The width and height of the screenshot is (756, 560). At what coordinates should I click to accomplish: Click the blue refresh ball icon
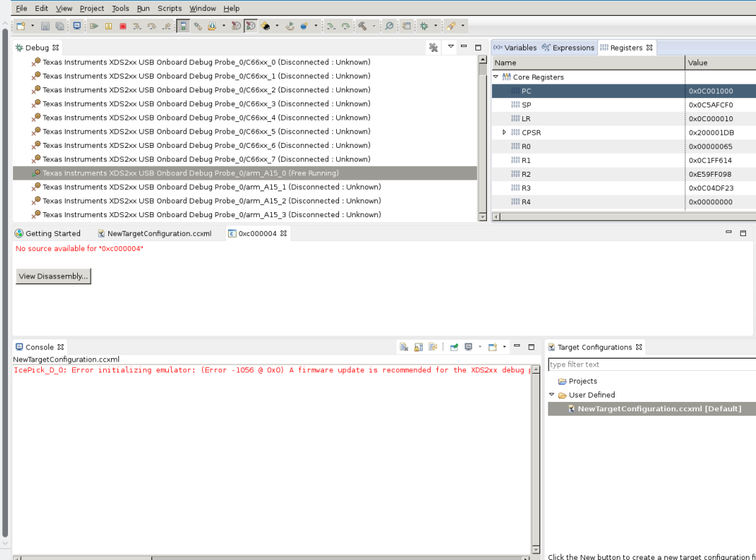304,26
